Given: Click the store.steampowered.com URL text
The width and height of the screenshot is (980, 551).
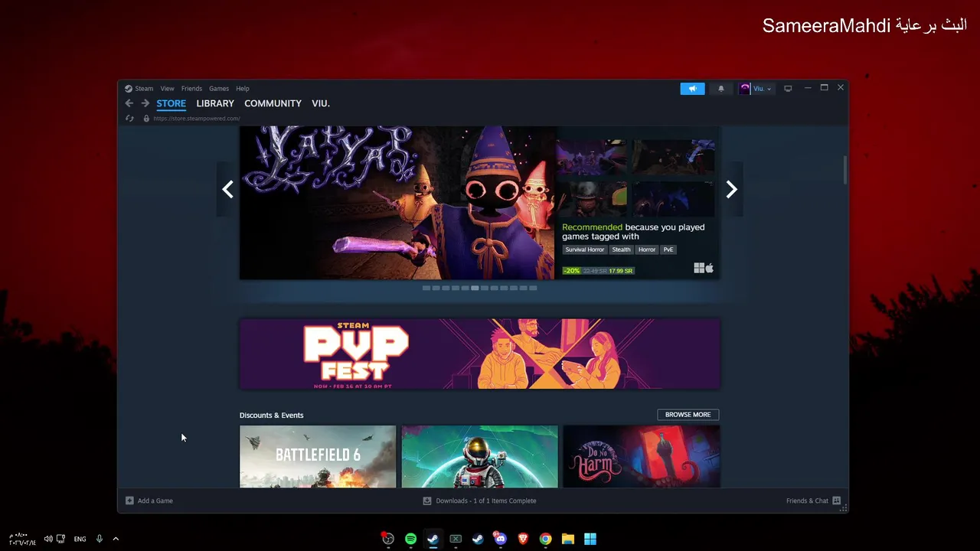Looking at the screenshot, I should pyautogui.click(x=197, y=119).
